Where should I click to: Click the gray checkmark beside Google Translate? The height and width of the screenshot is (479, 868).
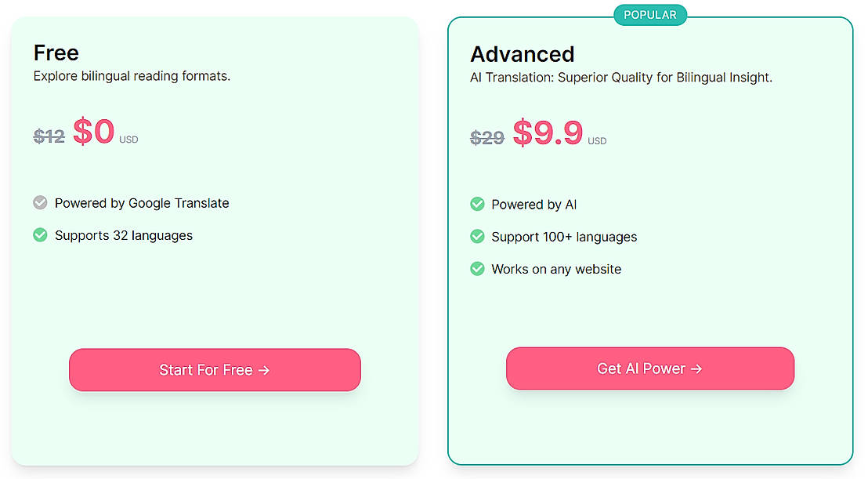pyautogui.click(x=41, y=203)
